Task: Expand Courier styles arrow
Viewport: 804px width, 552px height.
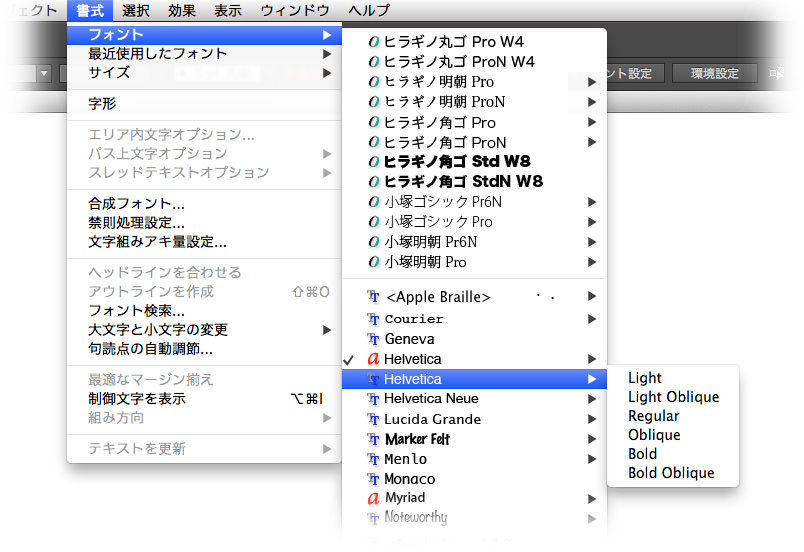Action: tap(592, 319)
